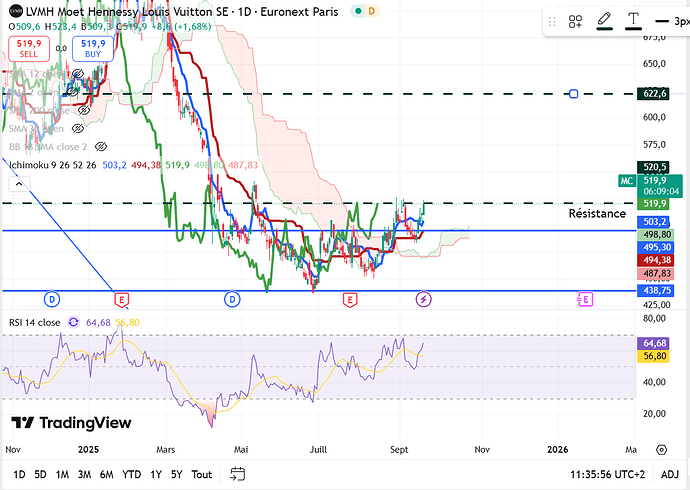Open the go-to-date calendar icon
The image size is (690, 490).
(x=238, y=474)
